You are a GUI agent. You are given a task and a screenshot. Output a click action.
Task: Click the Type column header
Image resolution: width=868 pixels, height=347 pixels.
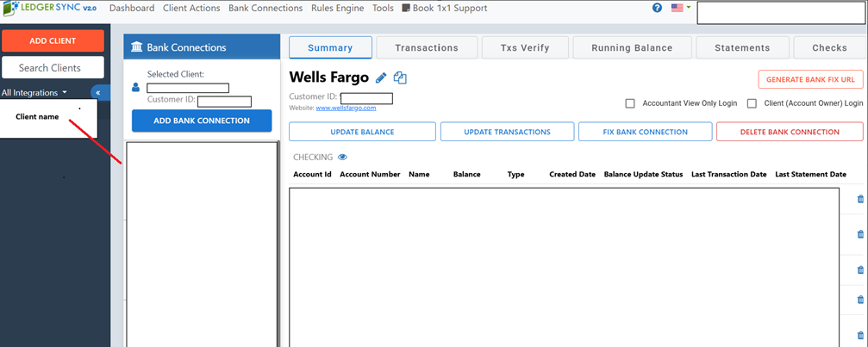[x=516, y=174]
